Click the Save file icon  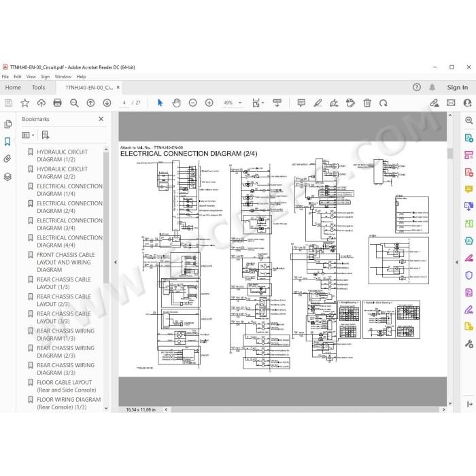tap(8, 103)
